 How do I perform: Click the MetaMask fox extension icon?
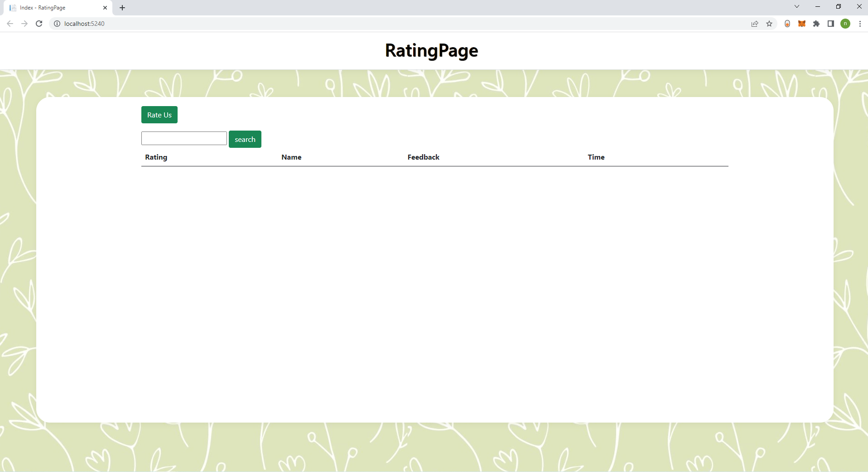click(802, 24)
